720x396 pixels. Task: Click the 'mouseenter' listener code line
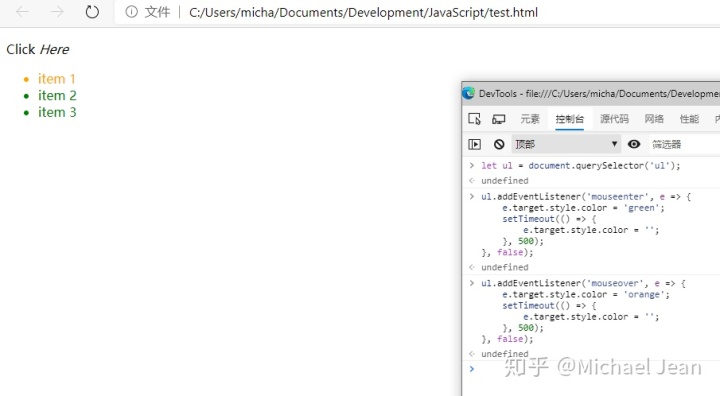point(586,197)
